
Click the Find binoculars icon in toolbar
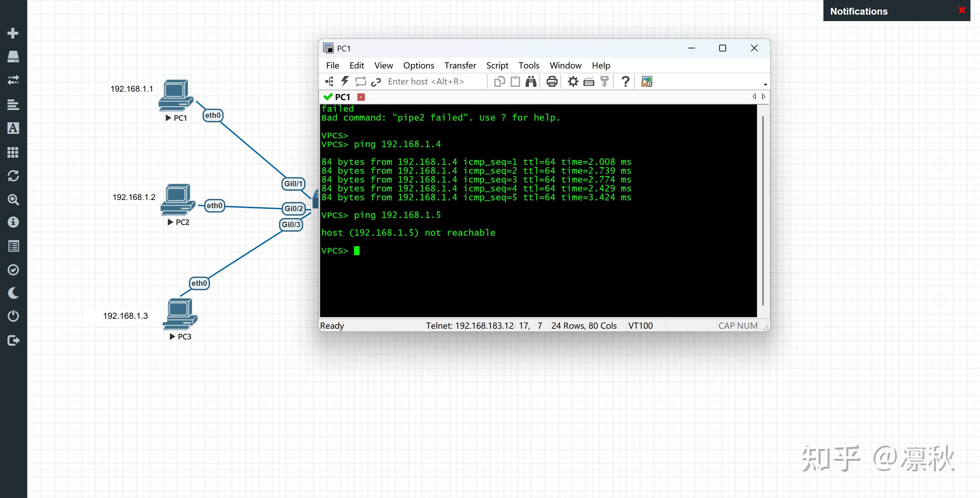(531, 81)
